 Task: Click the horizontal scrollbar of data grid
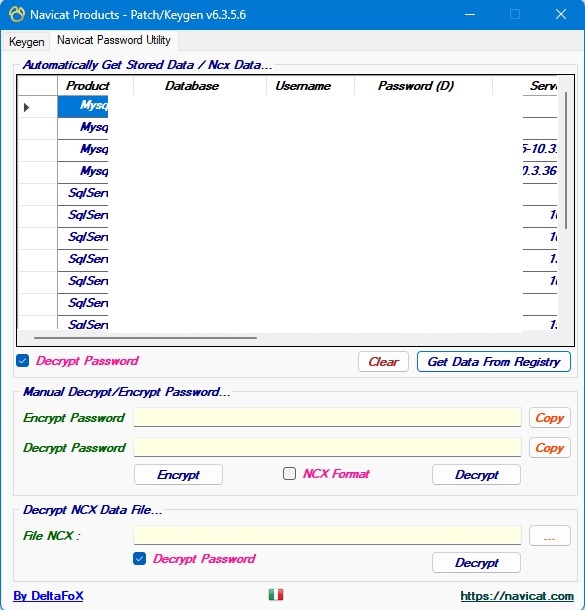tap(145, 338)
